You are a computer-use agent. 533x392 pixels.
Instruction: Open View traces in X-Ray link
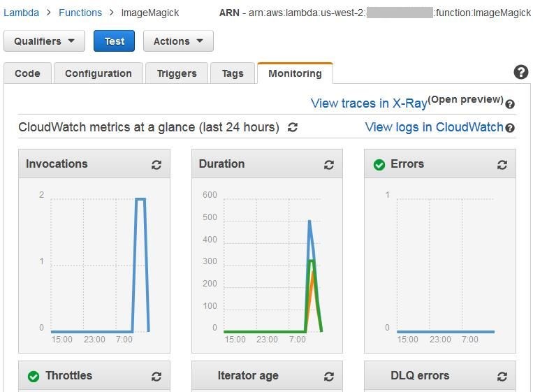click(369, 103)
